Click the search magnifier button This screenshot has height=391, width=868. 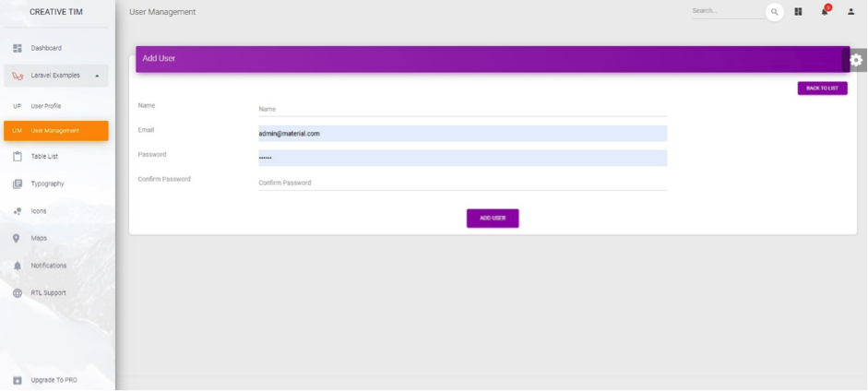click(x=774, y=12)
